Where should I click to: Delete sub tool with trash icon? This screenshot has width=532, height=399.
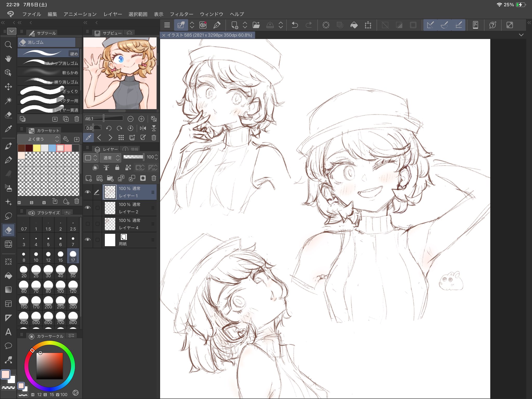pyautogui.click(x=77, y=119)
